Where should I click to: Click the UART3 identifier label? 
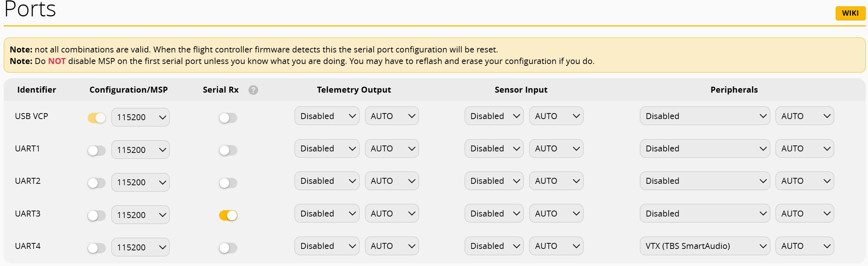tap(27, 214)
